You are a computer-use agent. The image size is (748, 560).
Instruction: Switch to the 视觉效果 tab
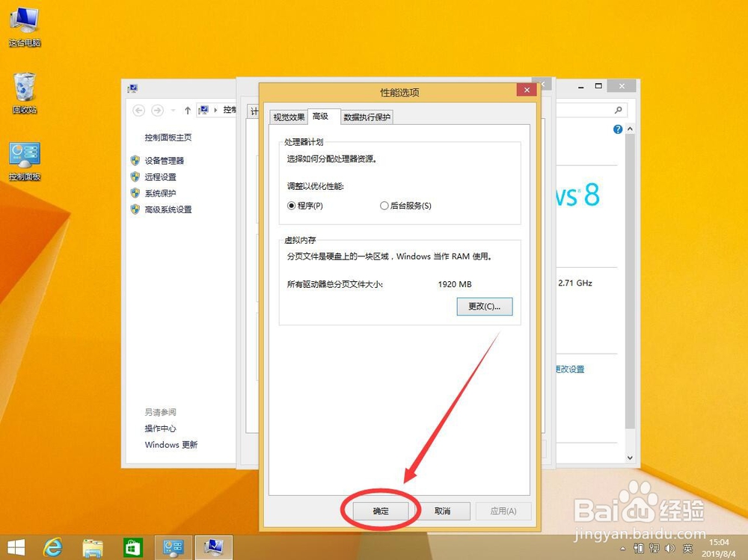[289, 117]
